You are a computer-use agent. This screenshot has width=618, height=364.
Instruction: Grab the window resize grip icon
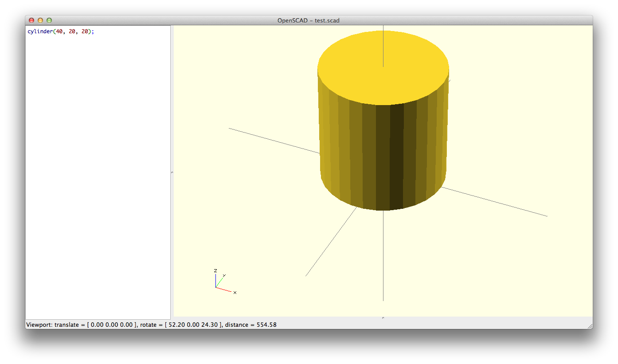coord(590,326)
